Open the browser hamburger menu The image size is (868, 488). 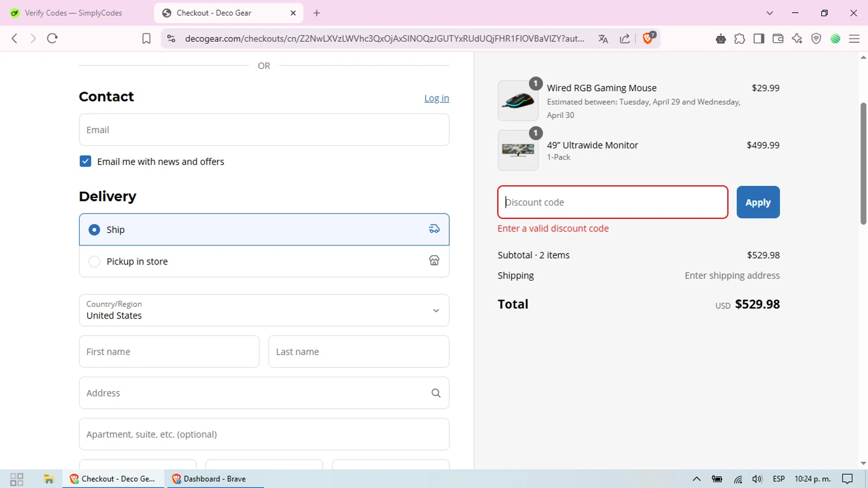coord(854,39)
